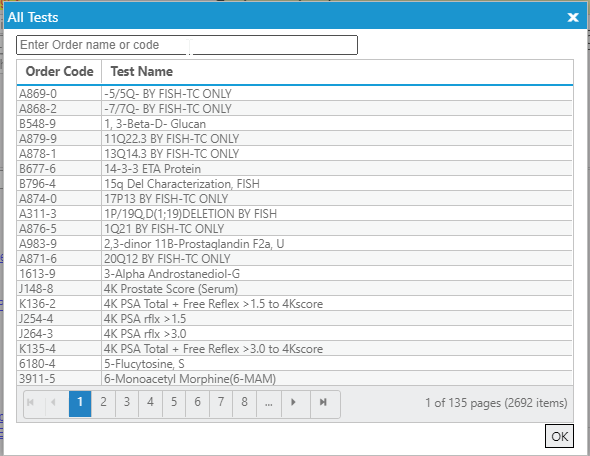Viewport: 590px width, 456px height.
Task: Show more page numbers via ellipsis
Action: (269, 403)
